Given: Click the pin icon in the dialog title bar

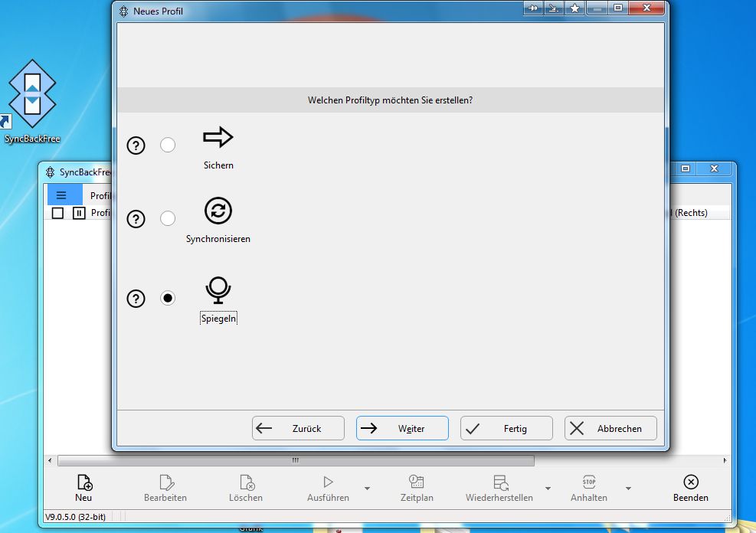Looking at the screenshot, I should 533,8.
